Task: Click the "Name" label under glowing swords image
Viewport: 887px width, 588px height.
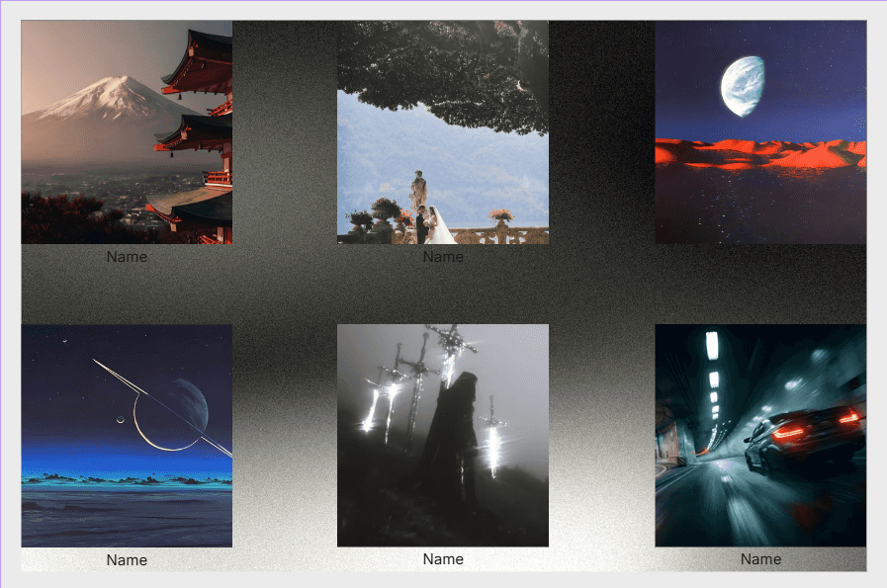Action: coord(443,559)
